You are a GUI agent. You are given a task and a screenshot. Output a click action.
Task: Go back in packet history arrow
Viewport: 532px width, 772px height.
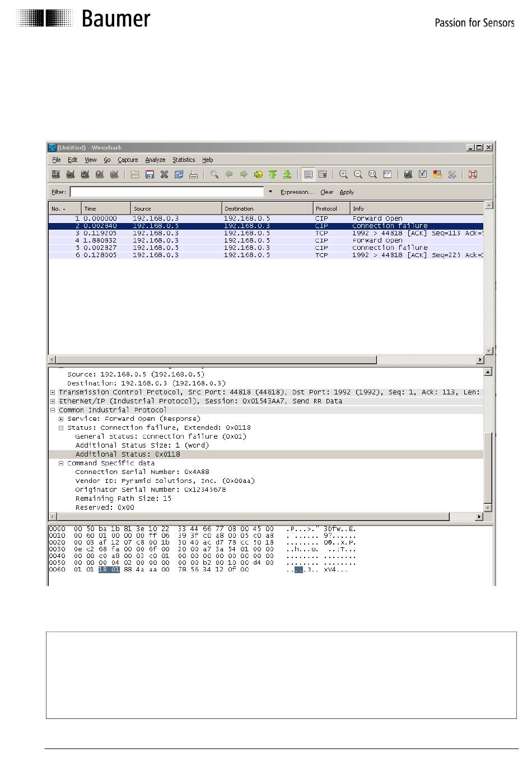(229, 174)
